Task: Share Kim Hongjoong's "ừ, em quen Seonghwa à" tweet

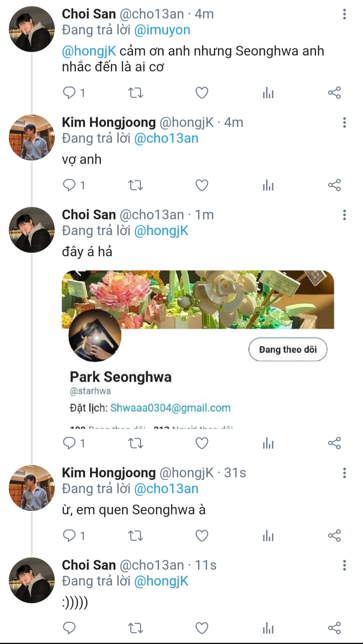Action: click(334, 536)
